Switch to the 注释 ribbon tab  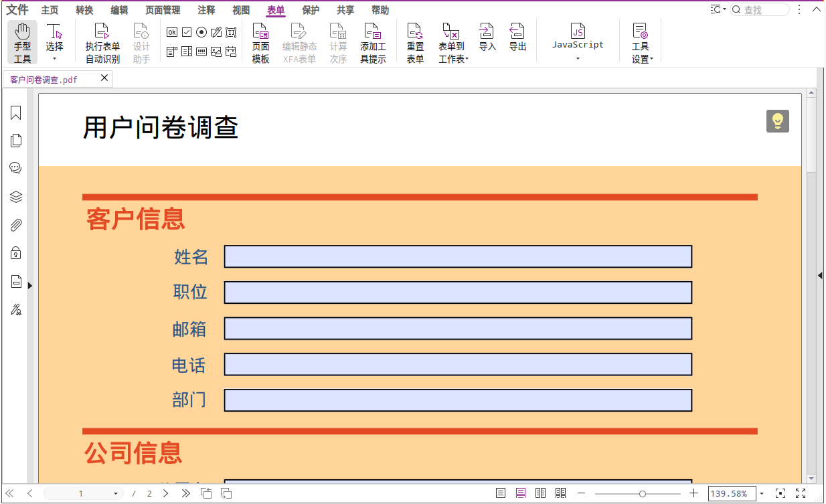click(206, 10)
